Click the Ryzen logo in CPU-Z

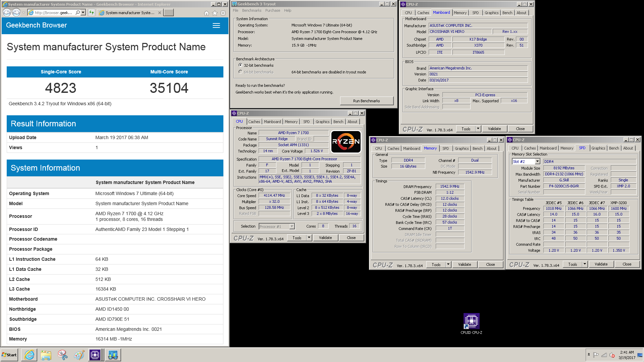(x=346, y=141)
